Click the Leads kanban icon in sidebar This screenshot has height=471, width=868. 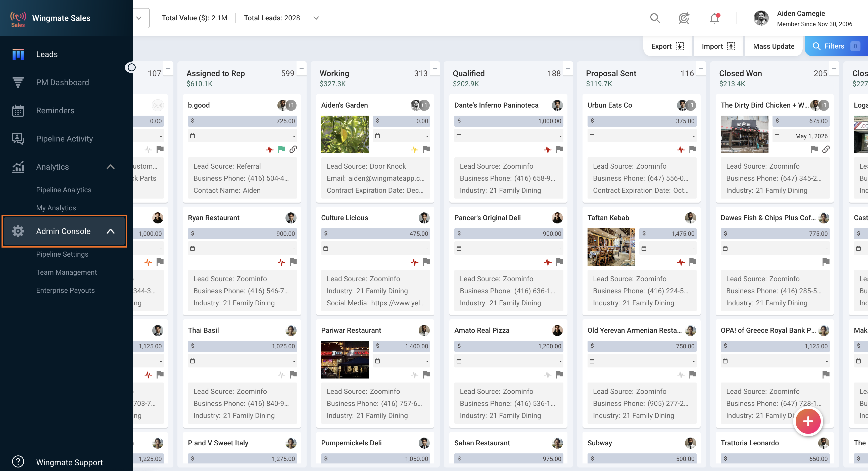(x=18, y=54)
